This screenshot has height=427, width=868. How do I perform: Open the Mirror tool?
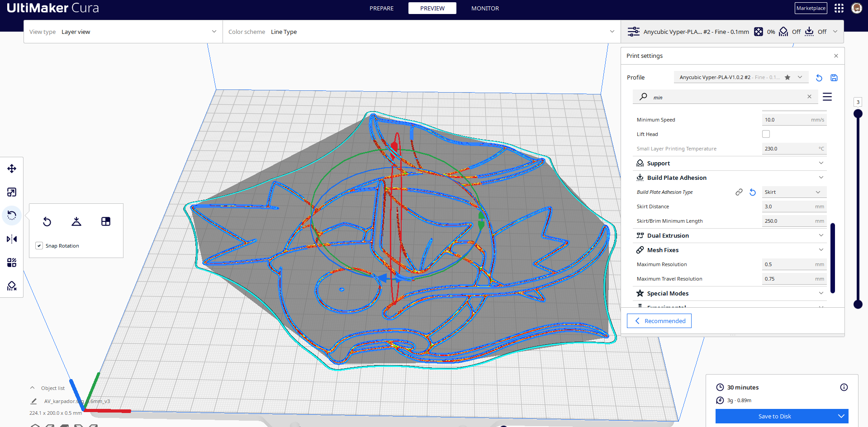(12, 239)
